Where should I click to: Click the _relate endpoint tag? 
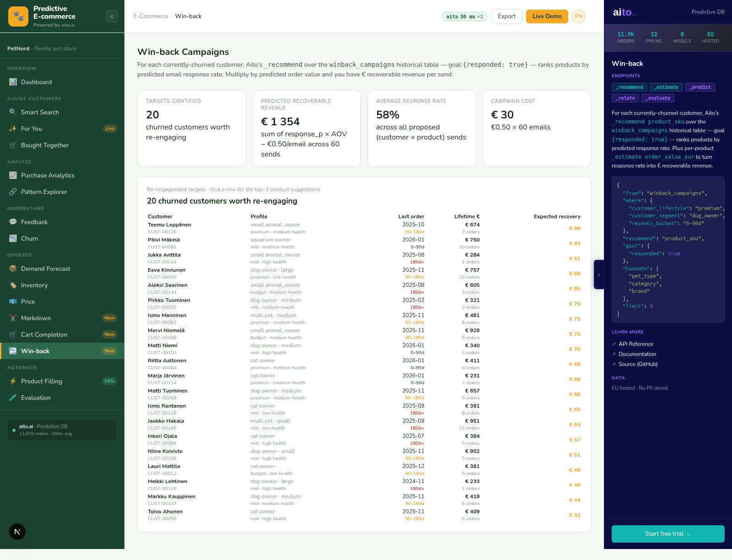pyautogui.click(x=625, y=98)
